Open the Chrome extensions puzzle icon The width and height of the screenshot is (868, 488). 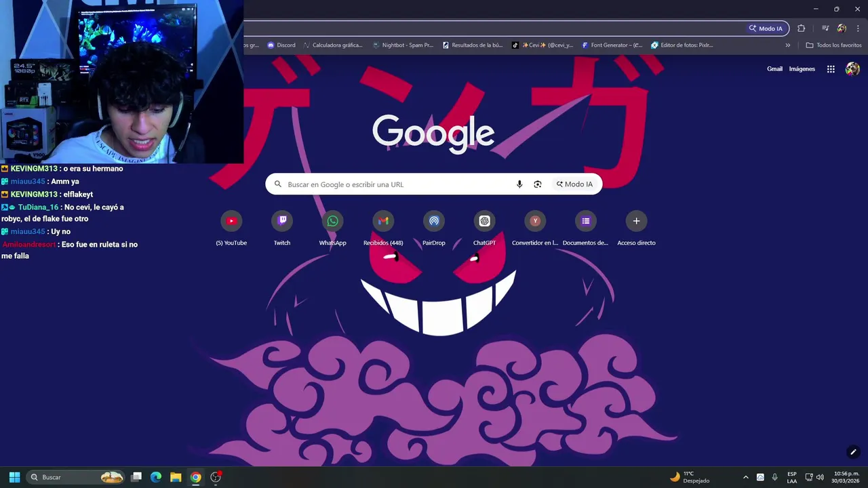coord(802,28)
